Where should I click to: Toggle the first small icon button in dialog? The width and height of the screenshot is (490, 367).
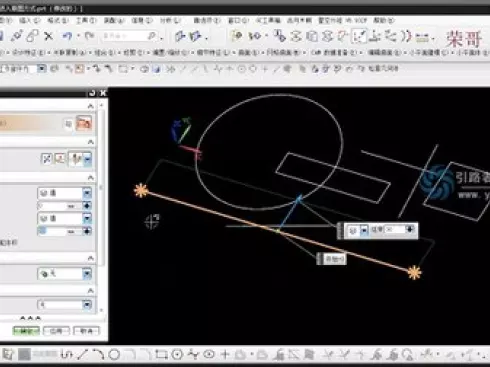pyautogui.click(x=47, y=159)
